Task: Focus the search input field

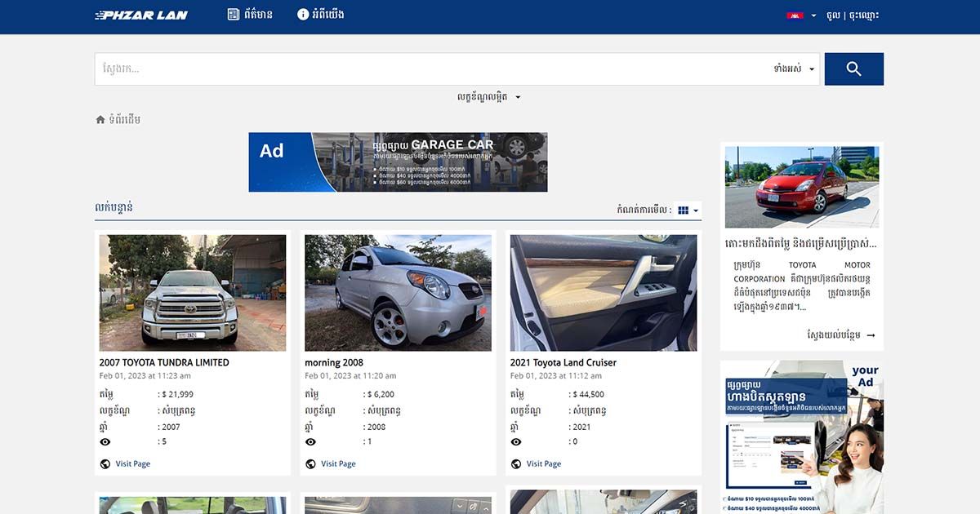Action: 431,69
